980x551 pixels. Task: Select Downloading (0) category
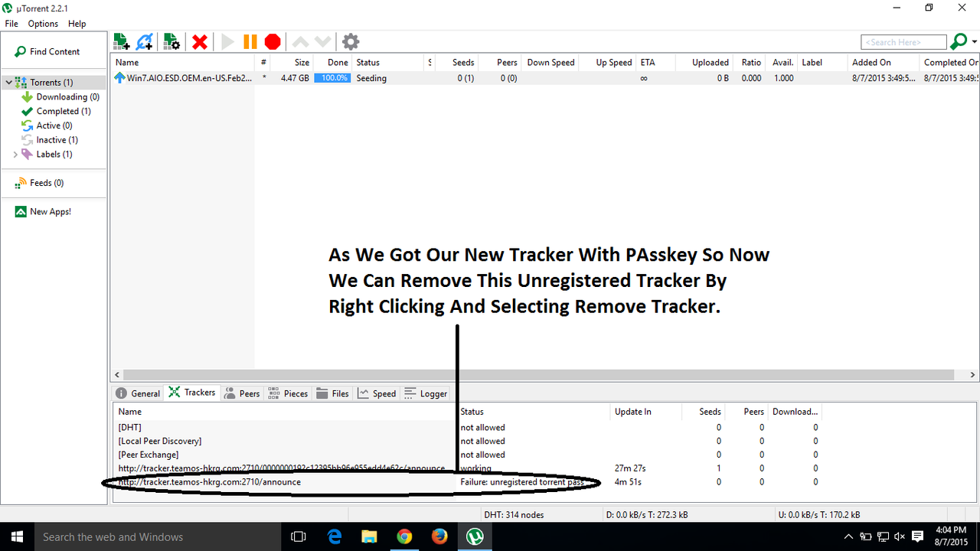click(x=60, y=96)
